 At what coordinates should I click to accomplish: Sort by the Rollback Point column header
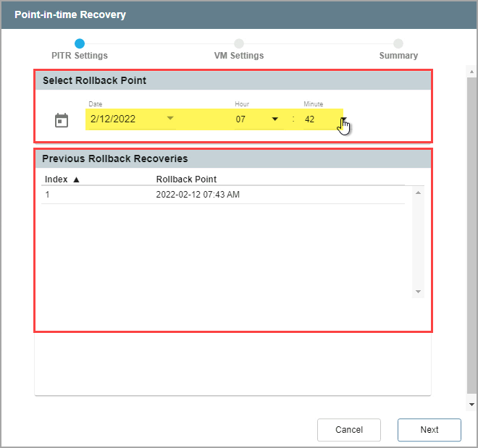coord(186,179)
